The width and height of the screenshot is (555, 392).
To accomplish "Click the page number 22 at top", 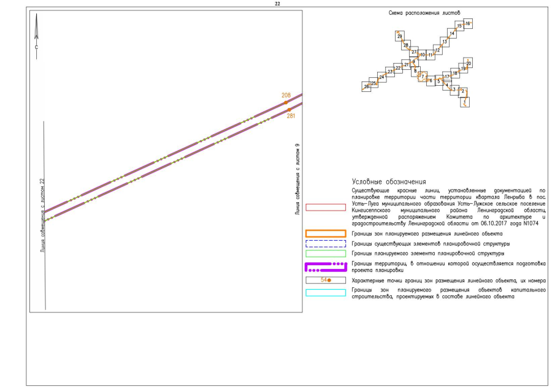I will coord(277,4).
